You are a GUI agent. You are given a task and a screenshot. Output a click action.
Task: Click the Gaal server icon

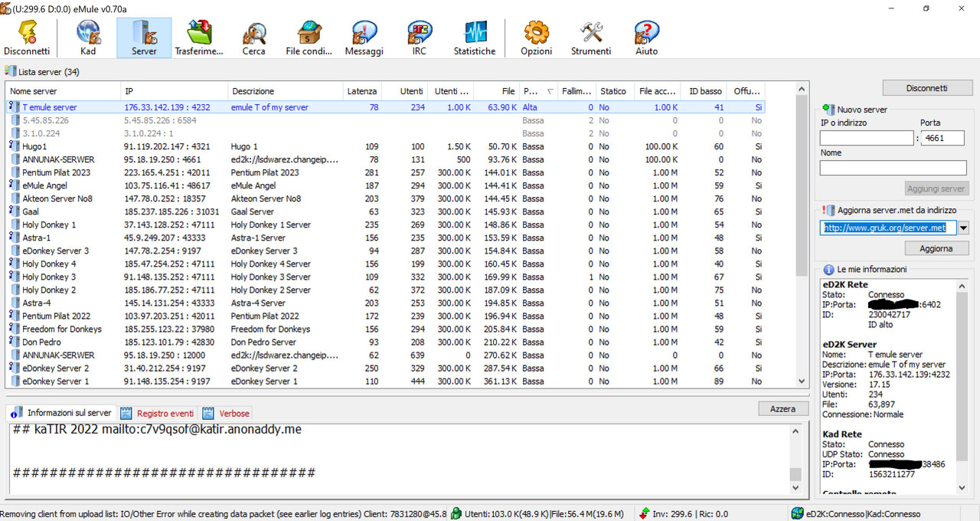click(x=14, y=211)
